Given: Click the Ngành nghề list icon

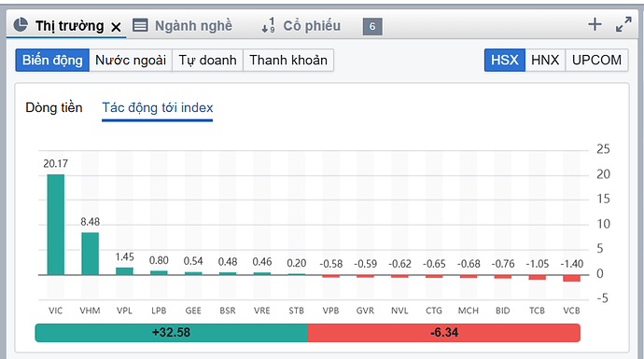Looking at the screenshot, I should pyautogui.click(x=140, y=25).
